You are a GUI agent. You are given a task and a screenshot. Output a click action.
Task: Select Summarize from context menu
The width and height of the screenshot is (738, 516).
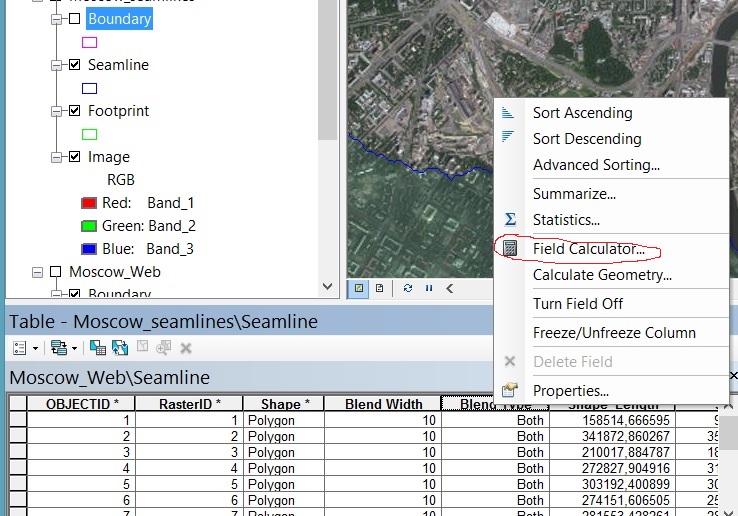(574, 194)
